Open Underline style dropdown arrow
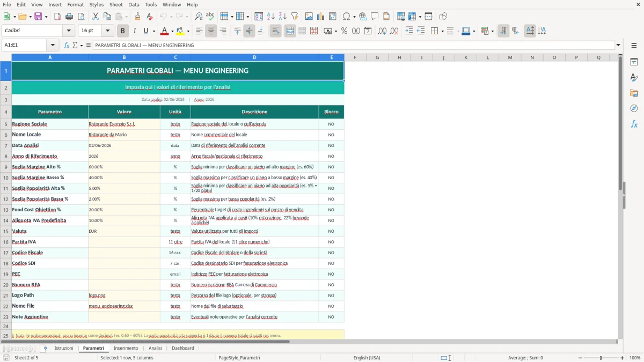 coord(153,31)
